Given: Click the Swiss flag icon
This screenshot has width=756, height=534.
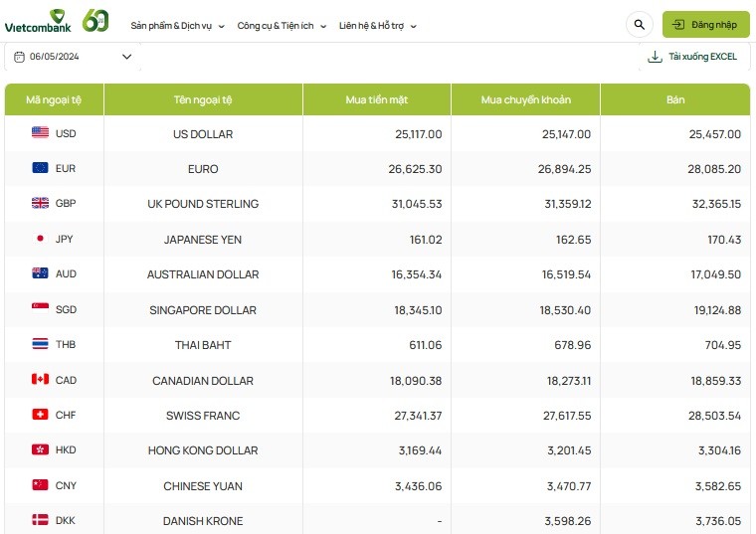Looking at the screenshot, I should click(41, 415).
